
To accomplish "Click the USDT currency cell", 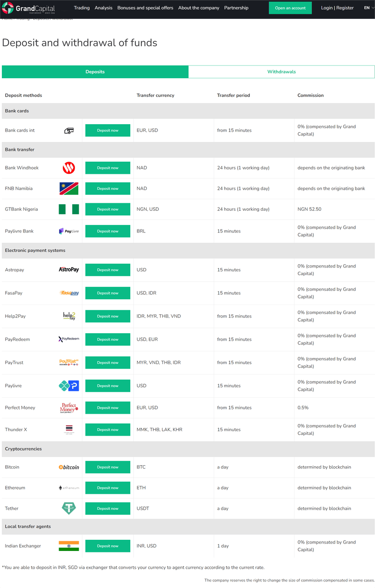I will coord(143,508).
